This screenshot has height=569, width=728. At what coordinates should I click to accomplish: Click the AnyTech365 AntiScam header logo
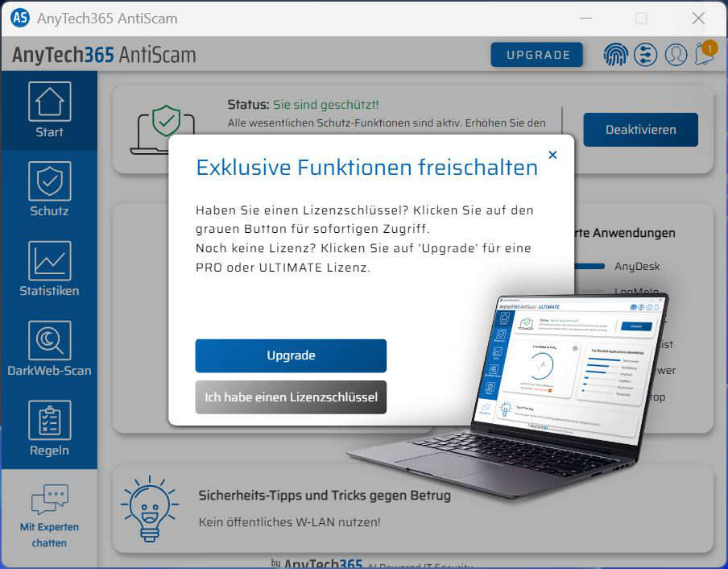click(x=104, y=55)
